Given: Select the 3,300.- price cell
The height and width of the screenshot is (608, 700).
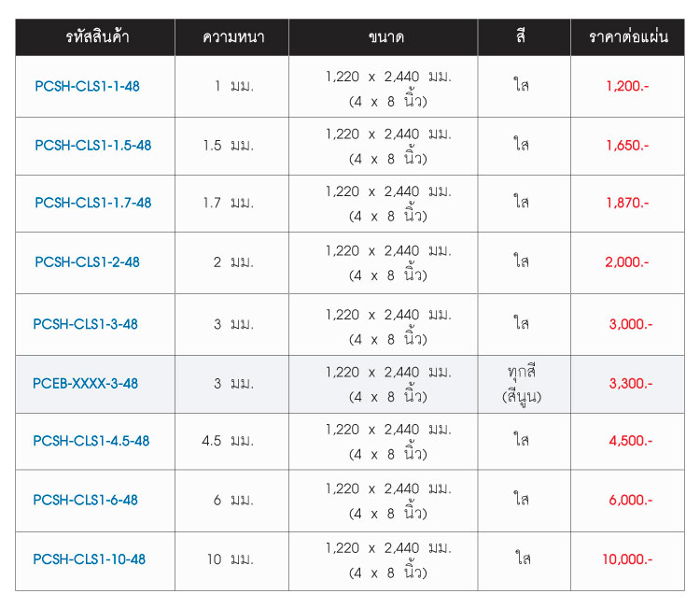Looking at the screenshot, I should point(628,384).
